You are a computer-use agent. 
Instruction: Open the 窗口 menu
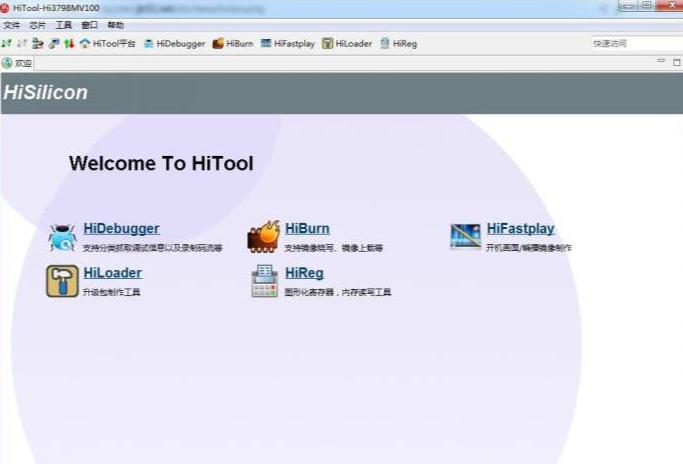point(90,25)
